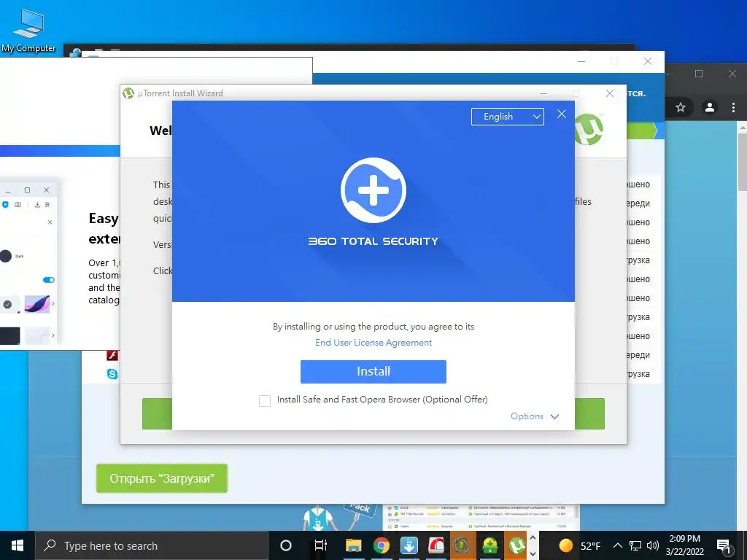Viewport: 747px width, 560px height.
Task: Click the download arrow in Opera preview
Action: coord(37,204)
